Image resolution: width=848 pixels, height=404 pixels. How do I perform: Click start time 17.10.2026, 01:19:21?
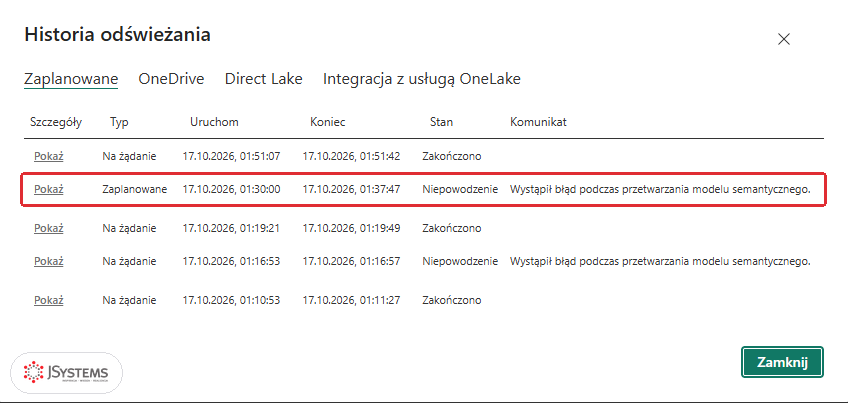[x=231, y=228]
